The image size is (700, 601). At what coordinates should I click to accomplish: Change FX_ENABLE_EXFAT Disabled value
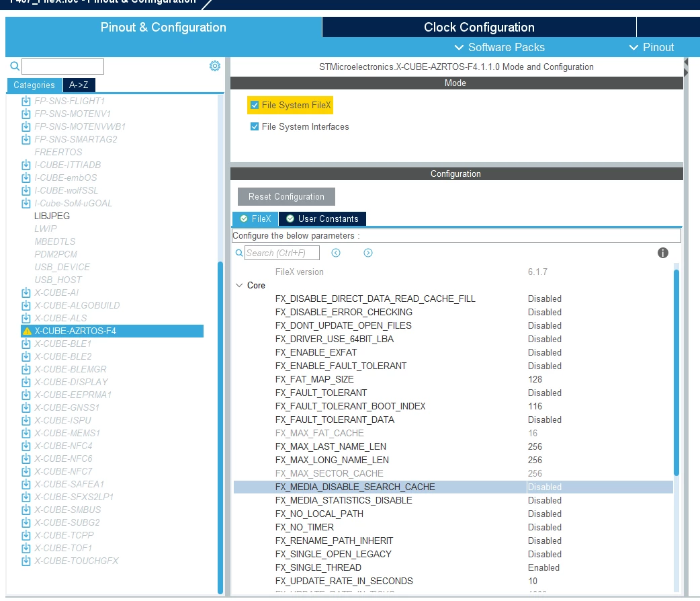545,352
